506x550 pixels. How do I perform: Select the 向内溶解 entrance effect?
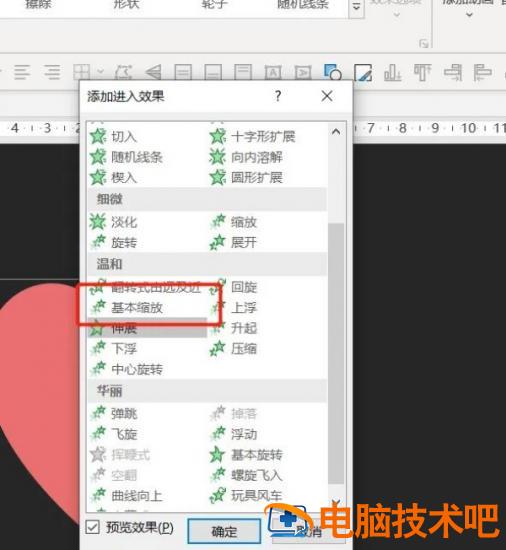tap(246, 157)
